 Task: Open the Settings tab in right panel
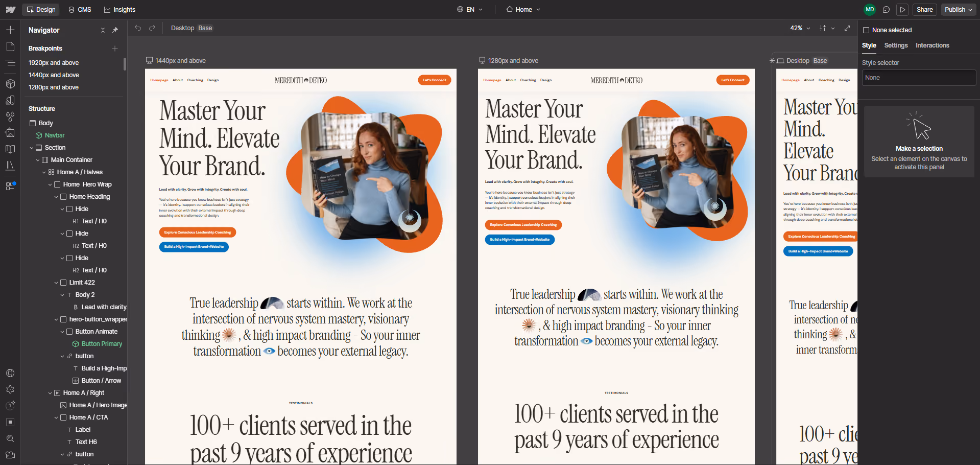point(896,45)
